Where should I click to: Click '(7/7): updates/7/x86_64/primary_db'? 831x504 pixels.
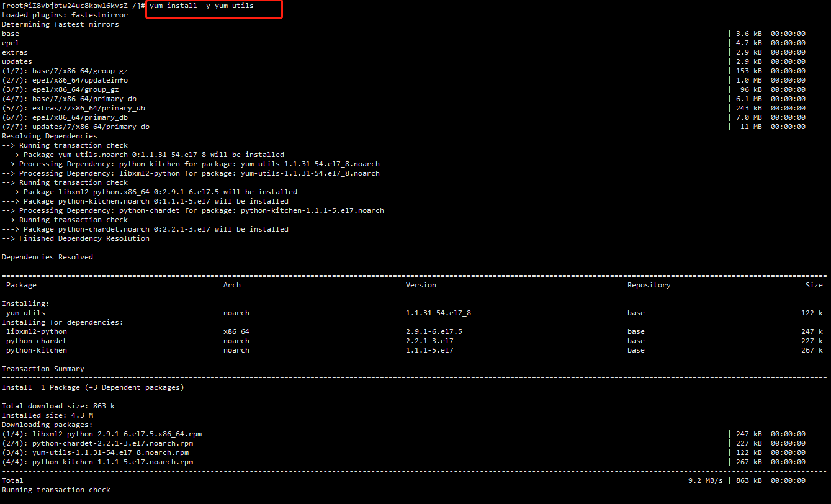[x=76, y=127]
